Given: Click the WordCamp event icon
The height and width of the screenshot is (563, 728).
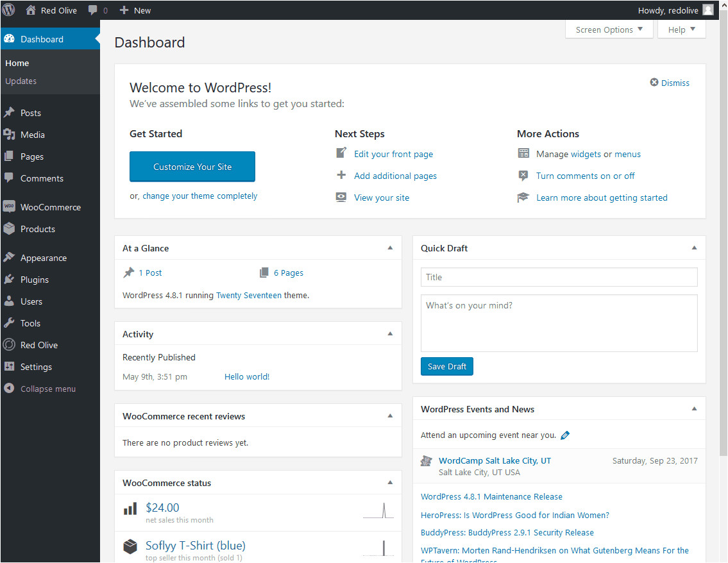Looking at the screenshot, I should point(426,461).
